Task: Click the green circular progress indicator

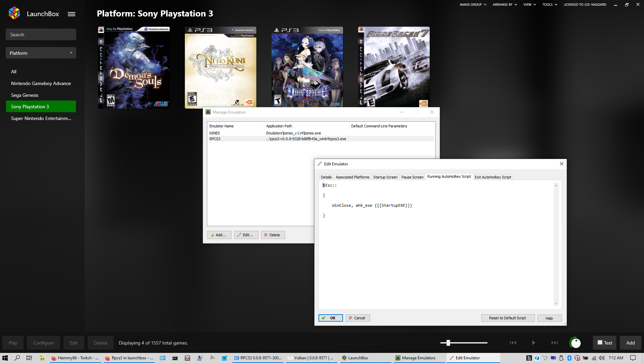Action: 575,343
